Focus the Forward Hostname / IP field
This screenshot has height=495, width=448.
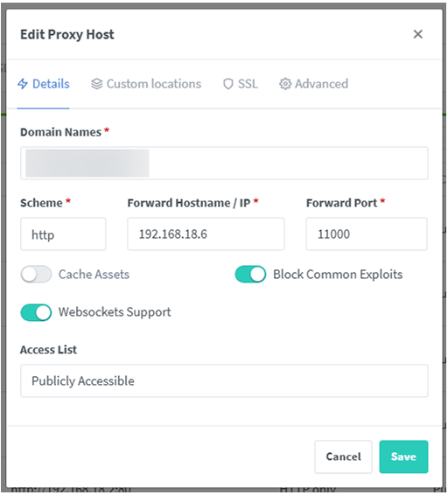(x=206, y=234)
